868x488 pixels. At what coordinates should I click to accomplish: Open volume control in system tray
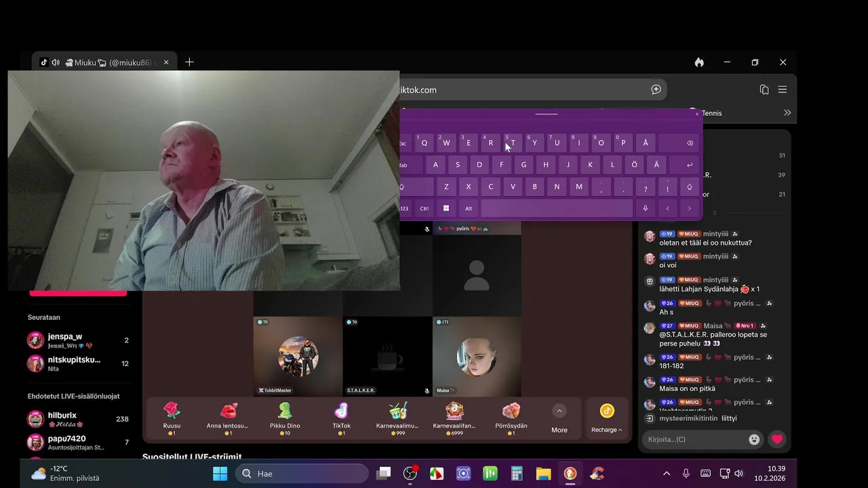[738, 473]
